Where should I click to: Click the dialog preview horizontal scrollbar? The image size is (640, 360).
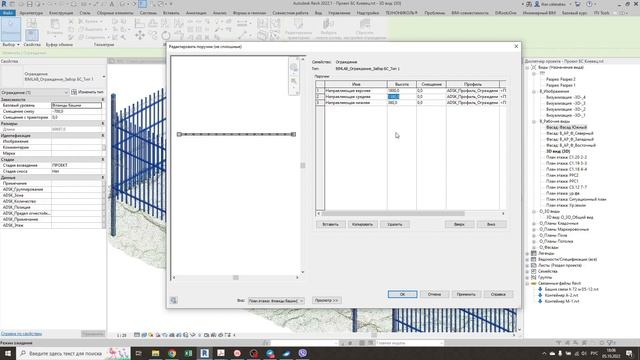coord(236,278)
